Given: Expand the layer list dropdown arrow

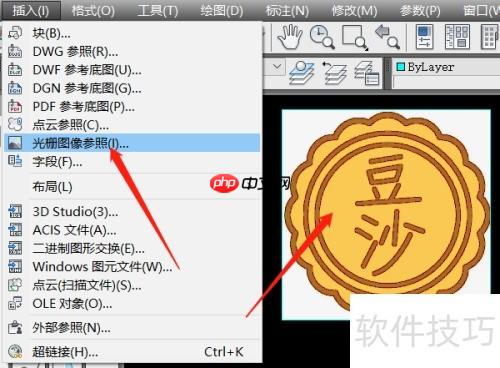Looking at the screenshot, I should pyautogui.click(x=277, y=67).
